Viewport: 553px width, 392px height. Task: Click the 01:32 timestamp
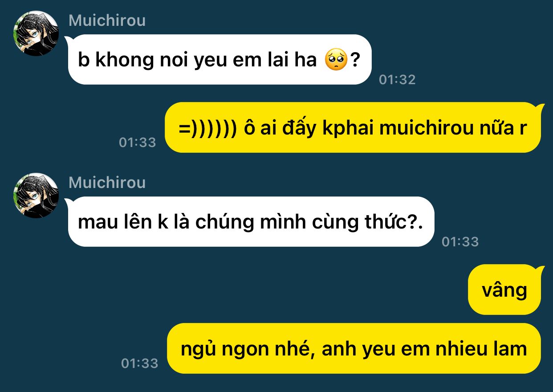397,80
